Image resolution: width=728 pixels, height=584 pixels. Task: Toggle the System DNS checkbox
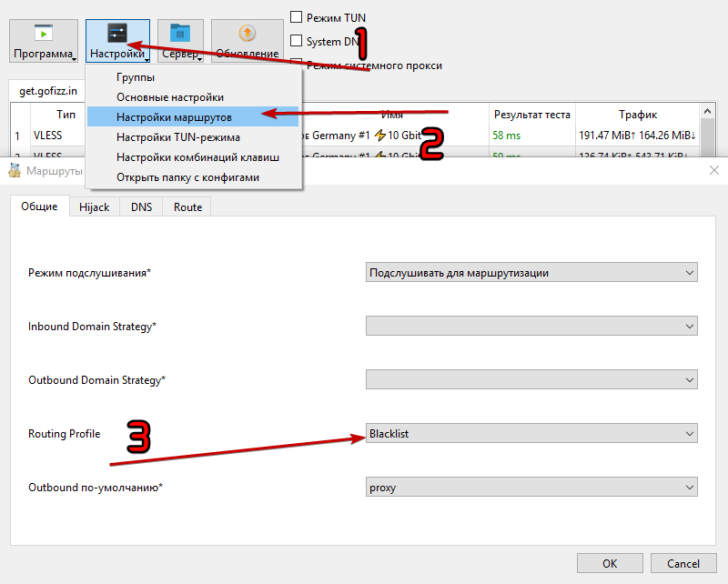(x=297, y=41)
